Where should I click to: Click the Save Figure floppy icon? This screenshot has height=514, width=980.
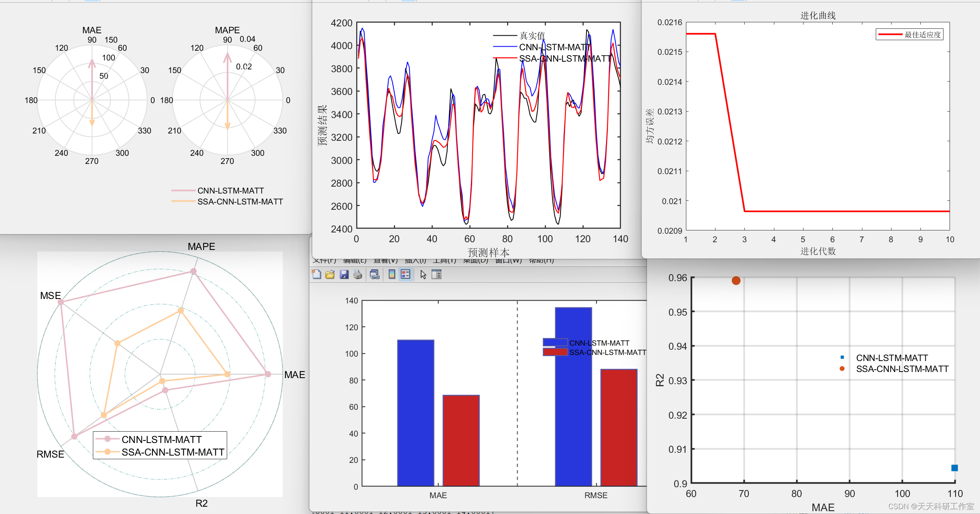(344, 275)
